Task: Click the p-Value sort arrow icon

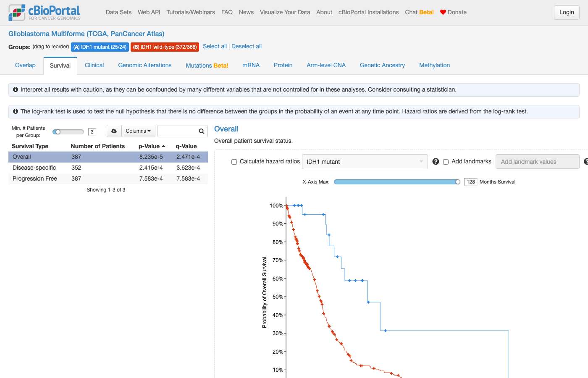Action: click(x=163, y=146)
